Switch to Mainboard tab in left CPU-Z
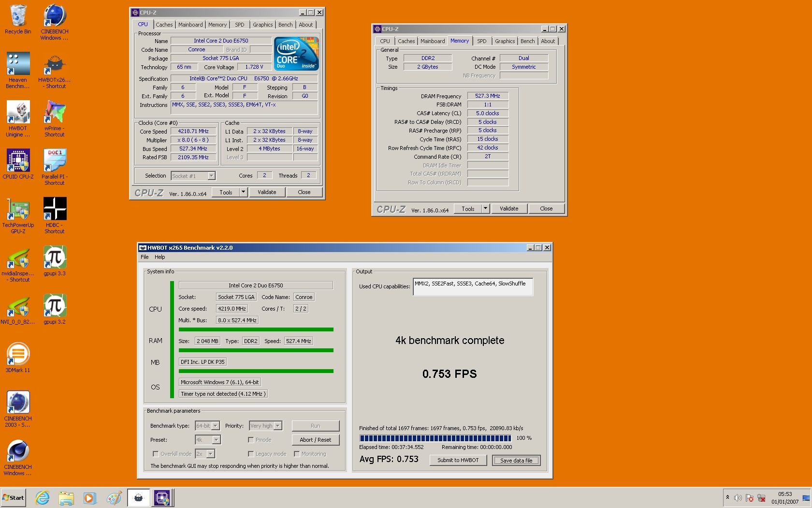 [x=190, y=25]
